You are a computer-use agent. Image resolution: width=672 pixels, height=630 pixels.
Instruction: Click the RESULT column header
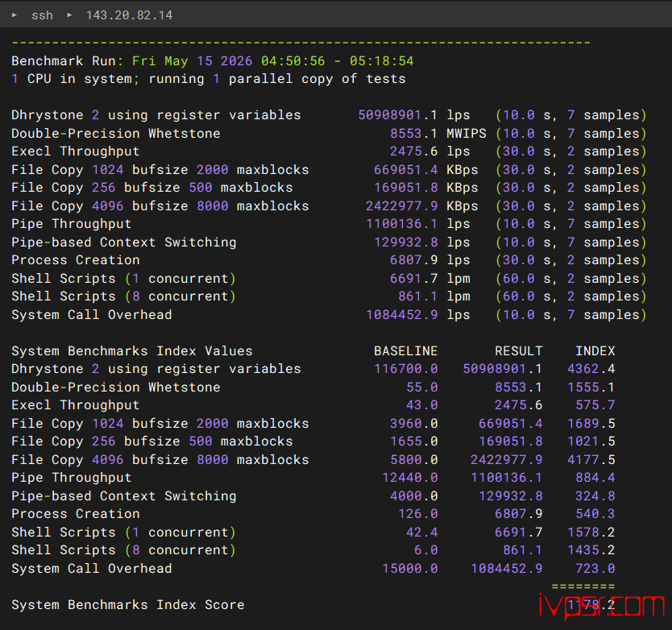point(519,351)
